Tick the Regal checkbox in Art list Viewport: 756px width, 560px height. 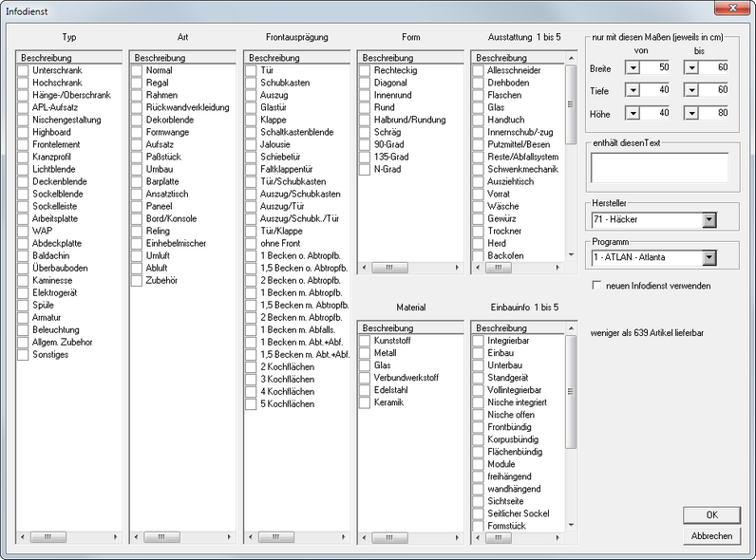(x=138, y=84)
